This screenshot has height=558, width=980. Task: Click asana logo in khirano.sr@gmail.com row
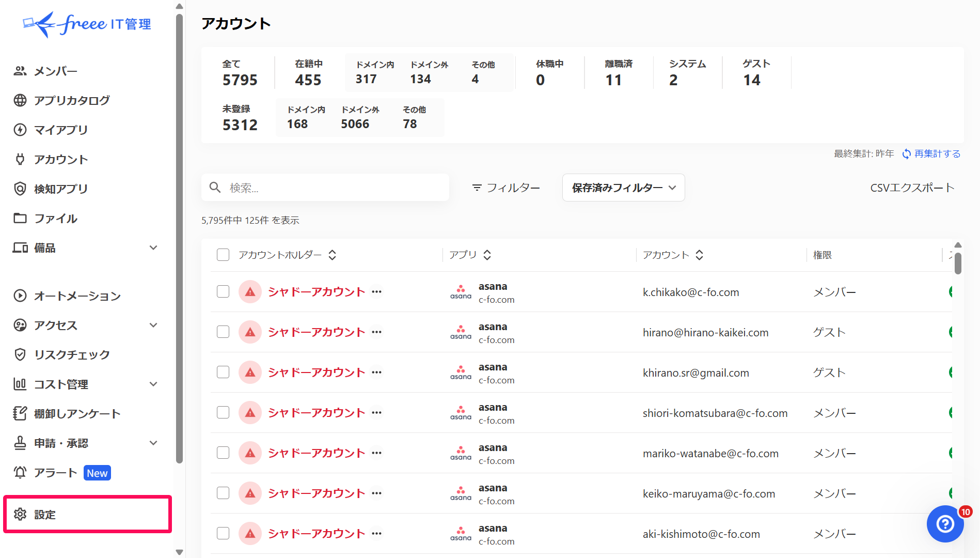click(461, 373)
